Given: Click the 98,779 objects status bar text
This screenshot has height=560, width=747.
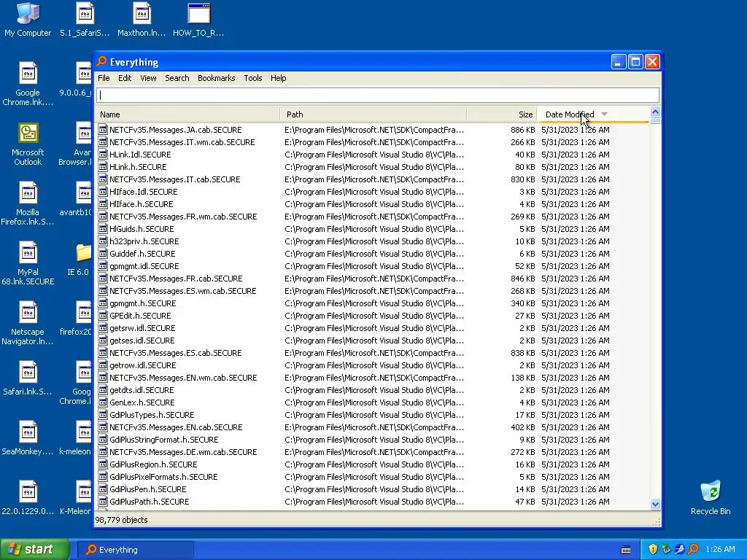Looking at the screenshot, I should [122, 520].
